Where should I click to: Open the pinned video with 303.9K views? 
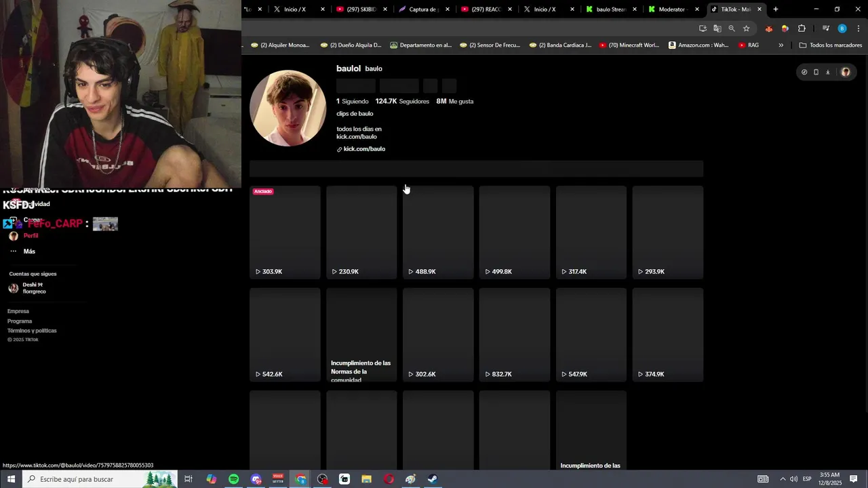coord(285,232)
